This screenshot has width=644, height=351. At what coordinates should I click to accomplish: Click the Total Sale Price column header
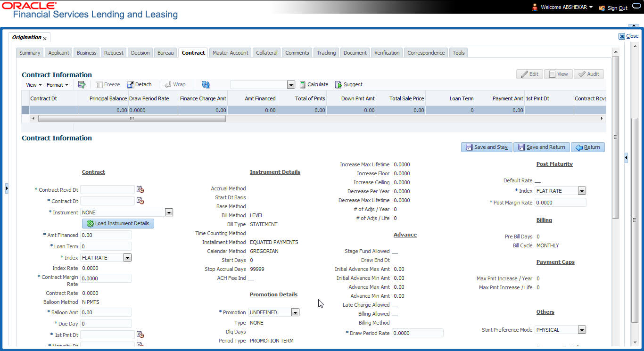point(401,98)
